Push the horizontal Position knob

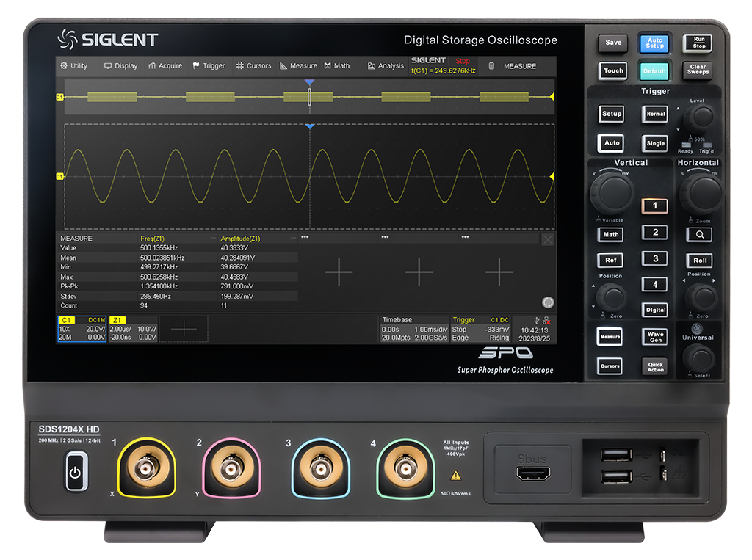701,297
